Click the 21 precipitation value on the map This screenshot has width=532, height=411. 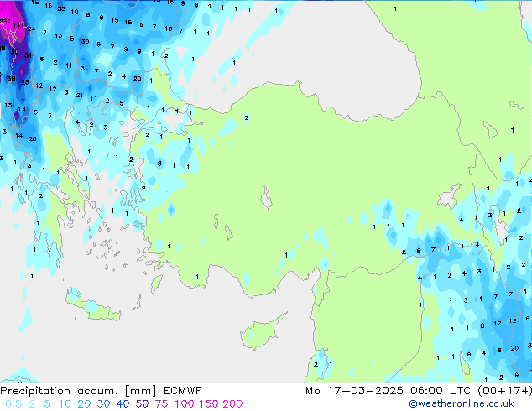(80, 96)
